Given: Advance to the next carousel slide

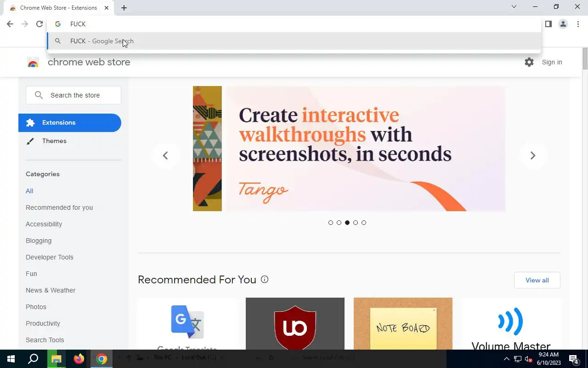Looking at the screenshot, I should pyautogui.click(x=533, y=155).
